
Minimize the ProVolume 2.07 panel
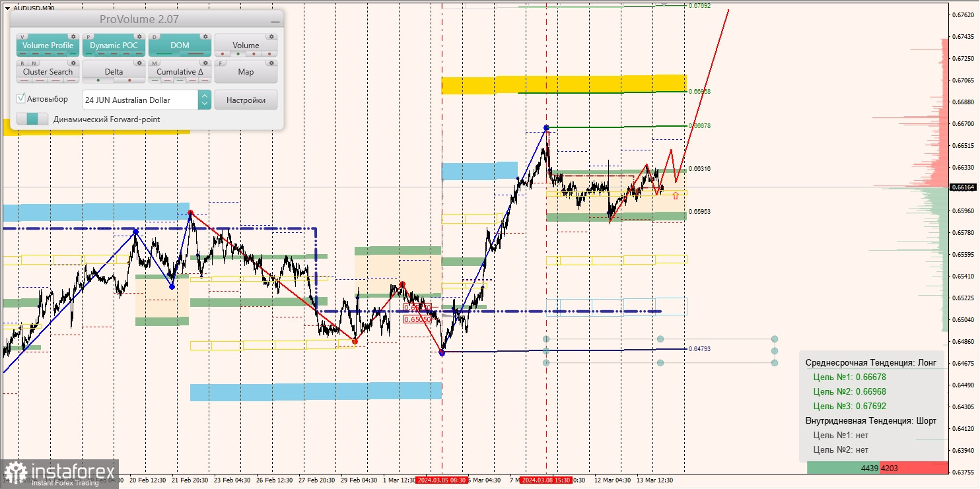tap(275, 21)
